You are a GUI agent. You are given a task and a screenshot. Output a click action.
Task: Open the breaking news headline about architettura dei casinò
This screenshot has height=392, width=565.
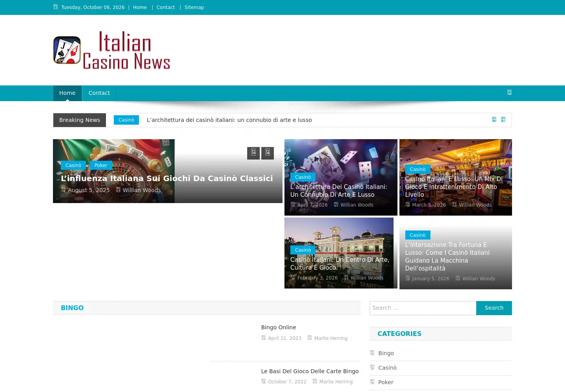tap(229, 120)
